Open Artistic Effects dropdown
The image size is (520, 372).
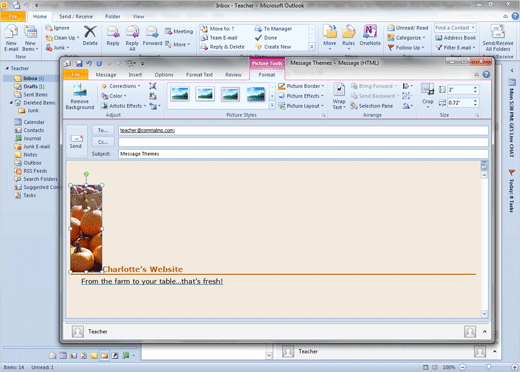[x=124, y=106]
